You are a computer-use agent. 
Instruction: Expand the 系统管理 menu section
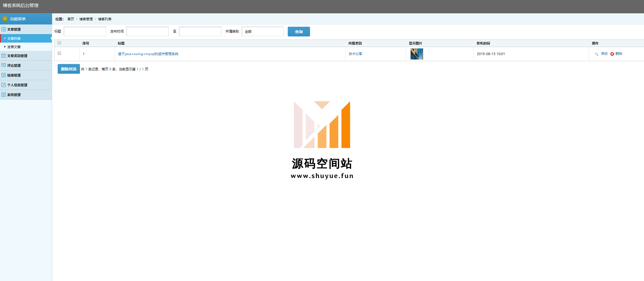click(x=26, y=95)
